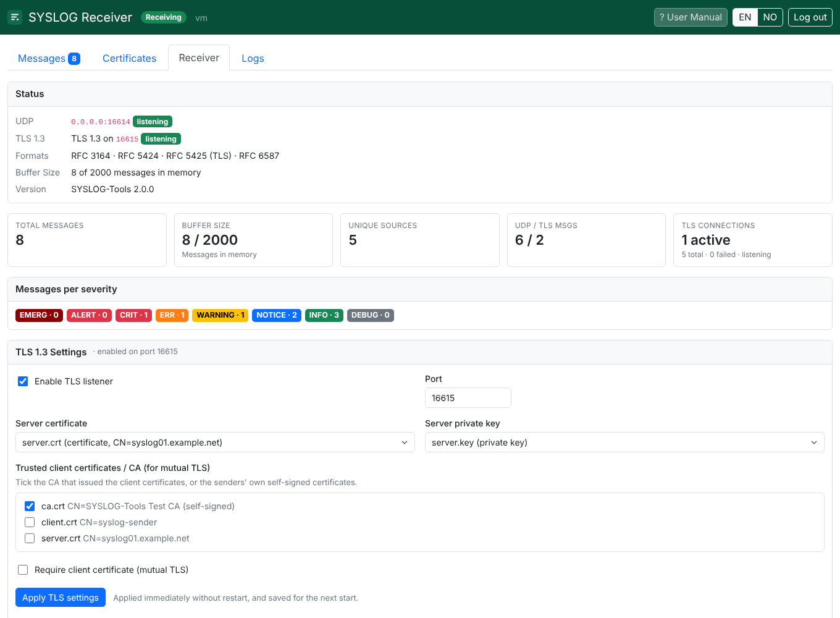Click the TLS 1.3 listening badge
Image resolution: width=840 pixels, height=618 pixels.
point(161,139)
